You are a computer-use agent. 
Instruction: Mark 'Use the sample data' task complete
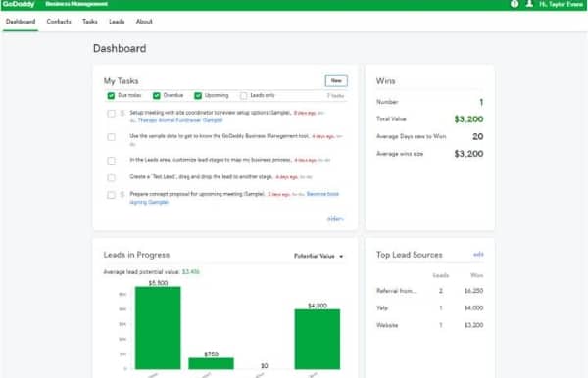(x=111, y=137)
